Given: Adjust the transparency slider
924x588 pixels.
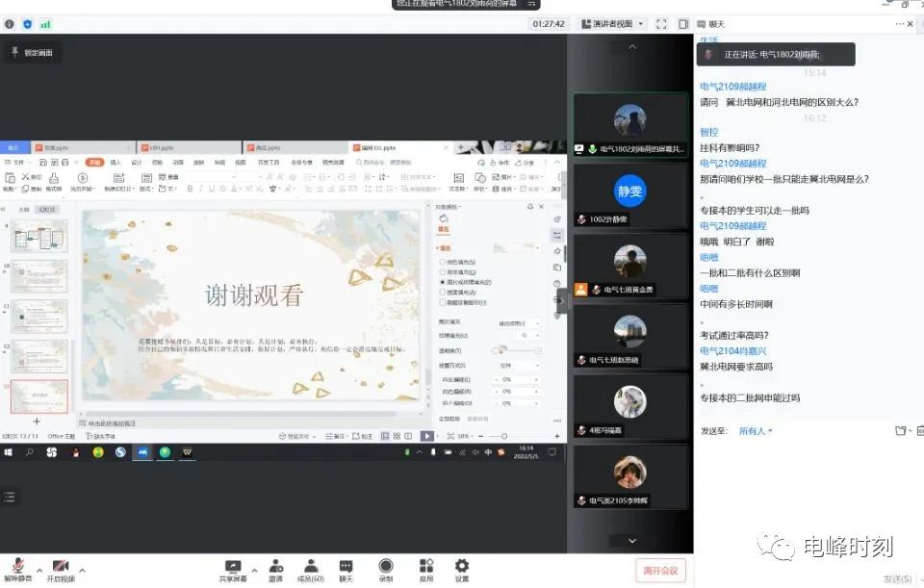Looking at the screenshot, I should (516, 350).
